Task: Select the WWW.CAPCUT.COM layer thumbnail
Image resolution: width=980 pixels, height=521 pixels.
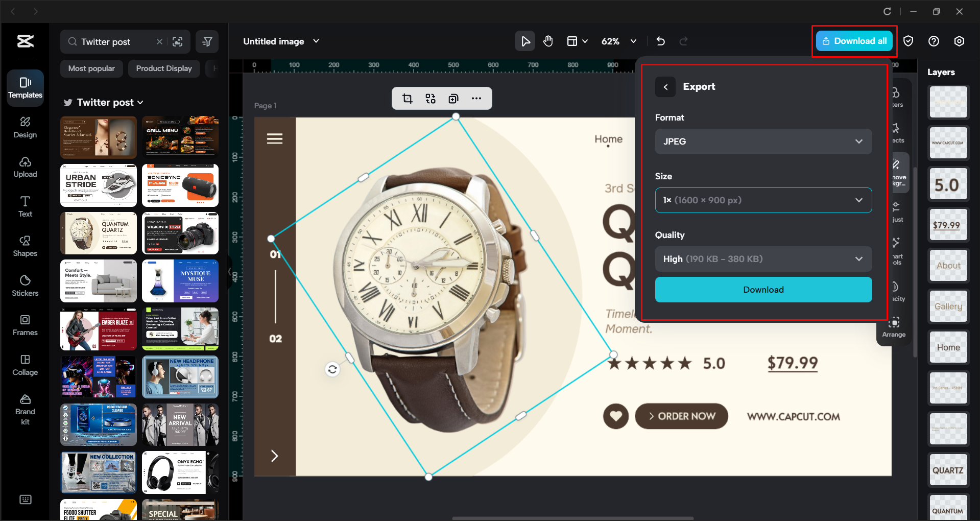Action: [x=948, y=143]
